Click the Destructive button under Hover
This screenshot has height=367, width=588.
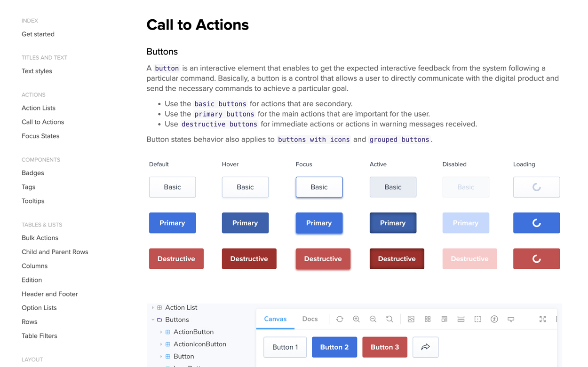click(x=249, y=259)
